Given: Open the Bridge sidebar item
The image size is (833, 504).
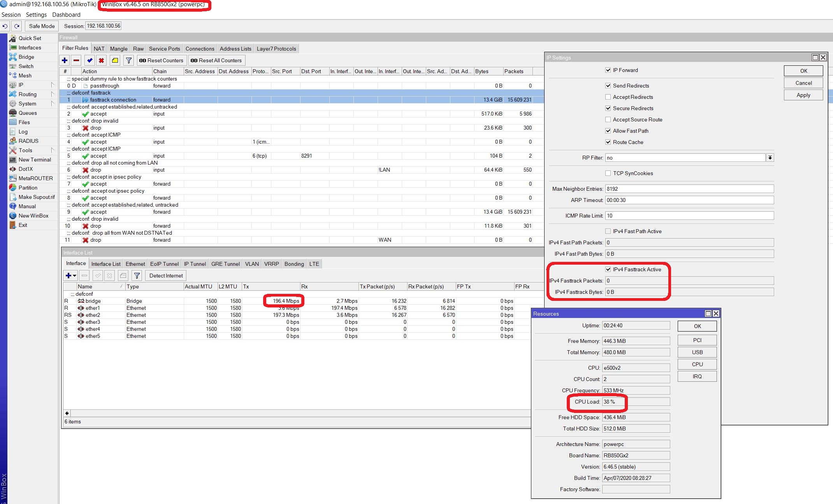Looking at the screenshot, I should point(26,57).
